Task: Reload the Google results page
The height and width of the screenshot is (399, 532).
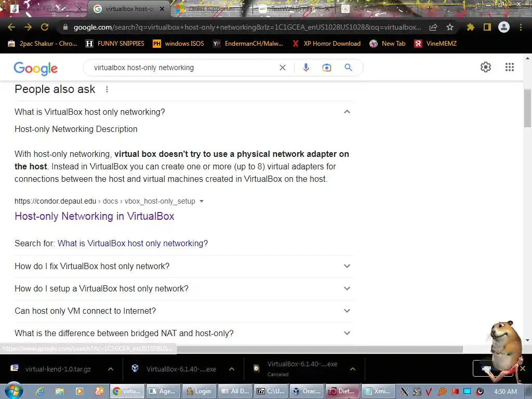Action: (45, 27)
